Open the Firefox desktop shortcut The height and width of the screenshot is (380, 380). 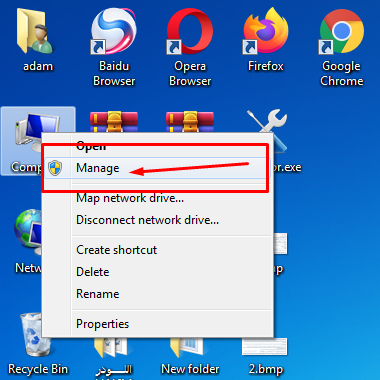coord(266,31)
